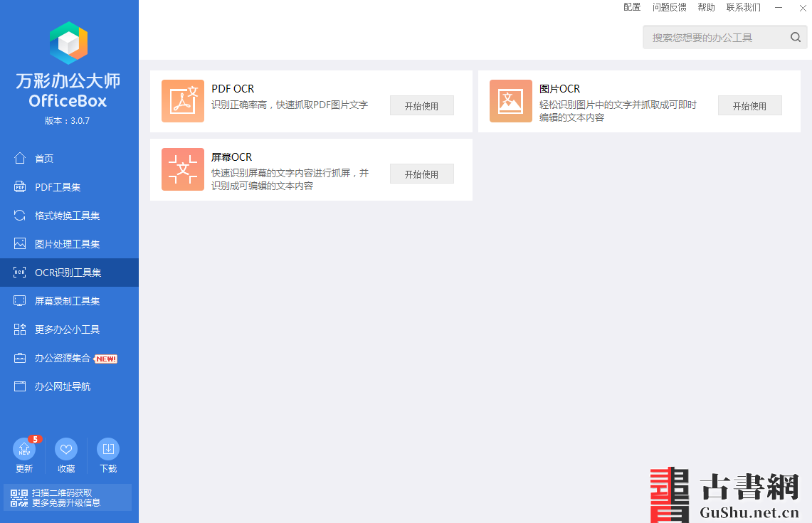
Task: Click the office resources briefcase icon
Action: (20, 358)
